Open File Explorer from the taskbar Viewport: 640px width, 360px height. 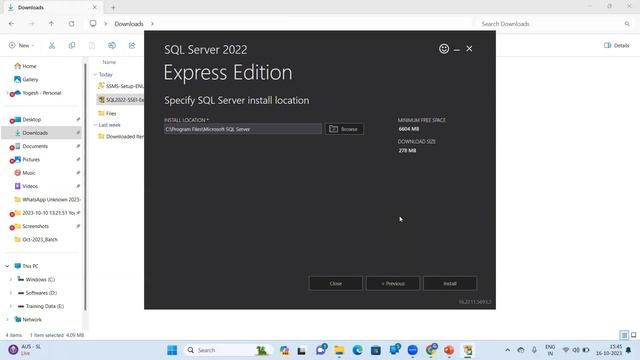339,350
